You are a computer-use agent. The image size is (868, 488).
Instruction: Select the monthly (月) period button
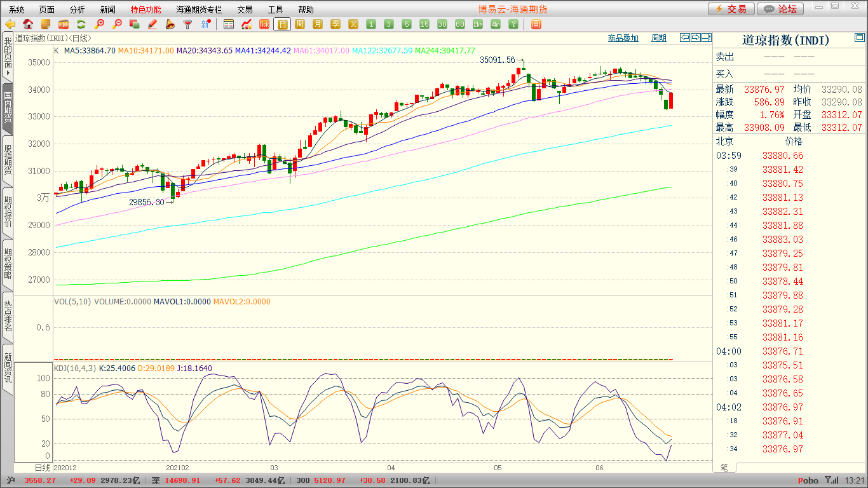click(318, 24)
